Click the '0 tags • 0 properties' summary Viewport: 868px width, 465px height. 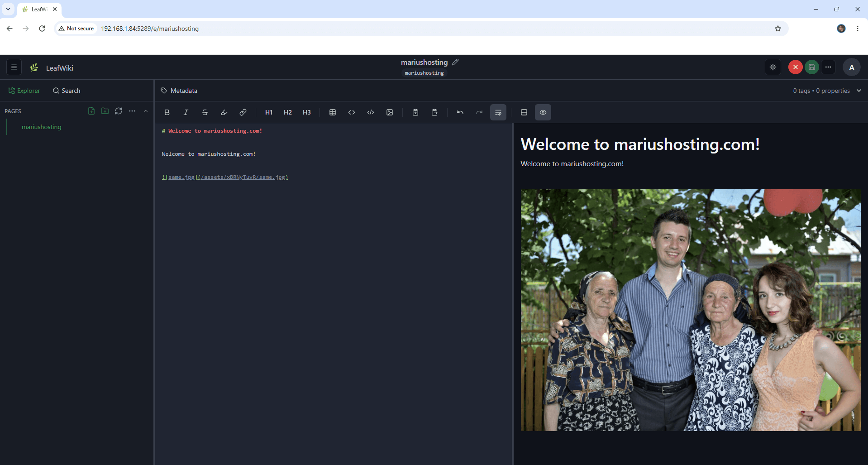821,91
